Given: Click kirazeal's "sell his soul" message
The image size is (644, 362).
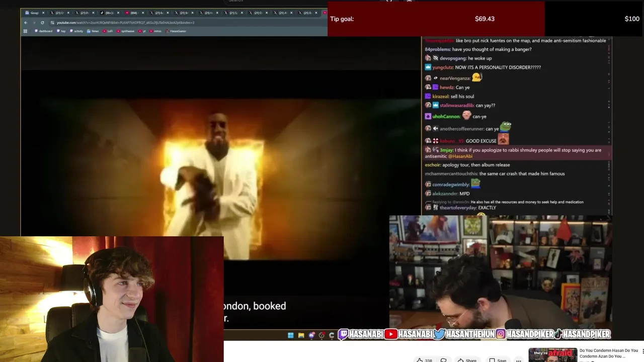Looking at the screenshot, I should point(449,97).
